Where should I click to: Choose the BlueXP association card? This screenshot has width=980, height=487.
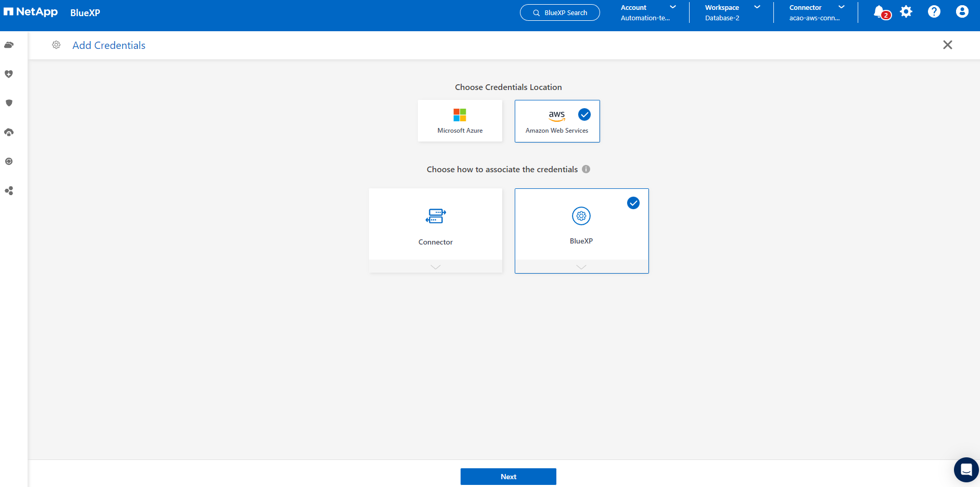pos(581,225)
